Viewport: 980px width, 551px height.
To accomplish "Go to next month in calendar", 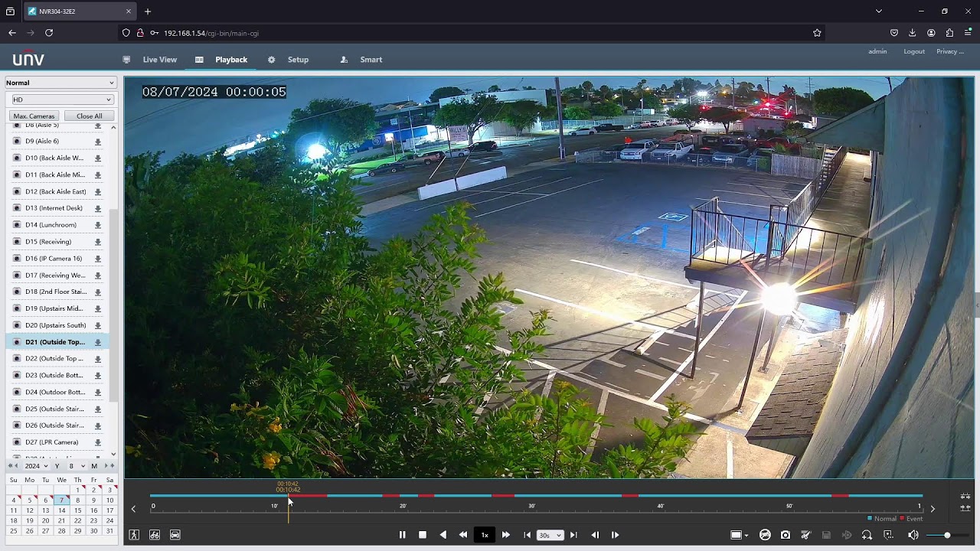I will point(106,466).
